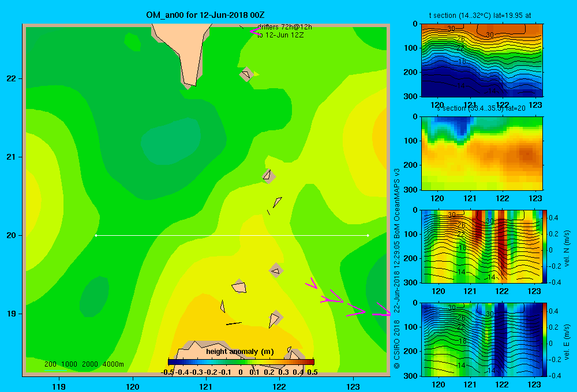Click longitude label "121" below main map
Viewport: 577px width, 392px height.
(x=206, y=386)
